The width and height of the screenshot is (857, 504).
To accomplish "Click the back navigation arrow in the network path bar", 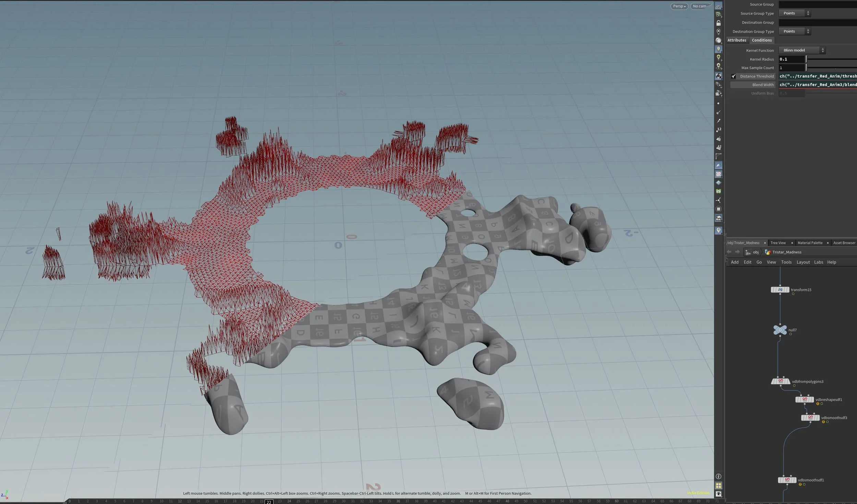I will [729, 252].
